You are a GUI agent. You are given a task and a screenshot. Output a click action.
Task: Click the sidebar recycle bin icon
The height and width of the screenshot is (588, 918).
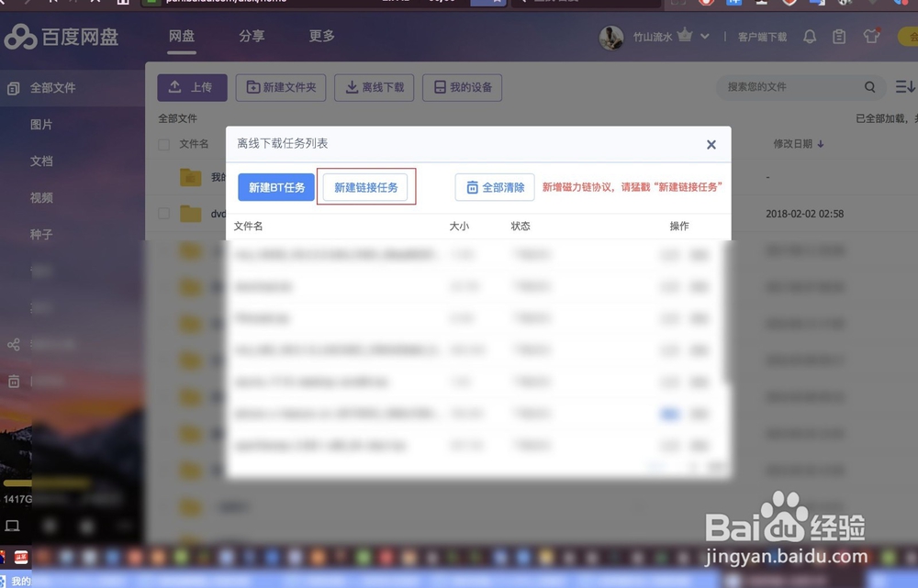pyautogui.click(x=14, y=382)
